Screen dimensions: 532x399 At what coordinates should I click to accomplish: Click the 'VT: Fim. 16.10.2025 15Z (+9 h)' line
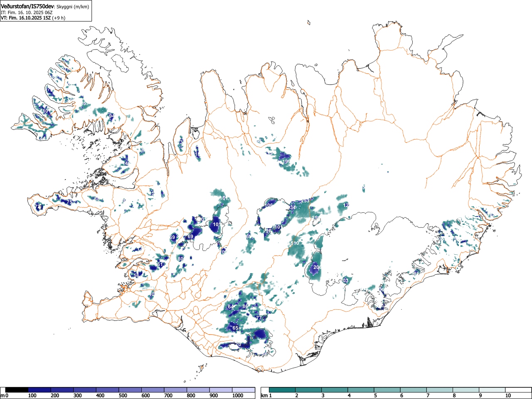(x=33, y=18)
